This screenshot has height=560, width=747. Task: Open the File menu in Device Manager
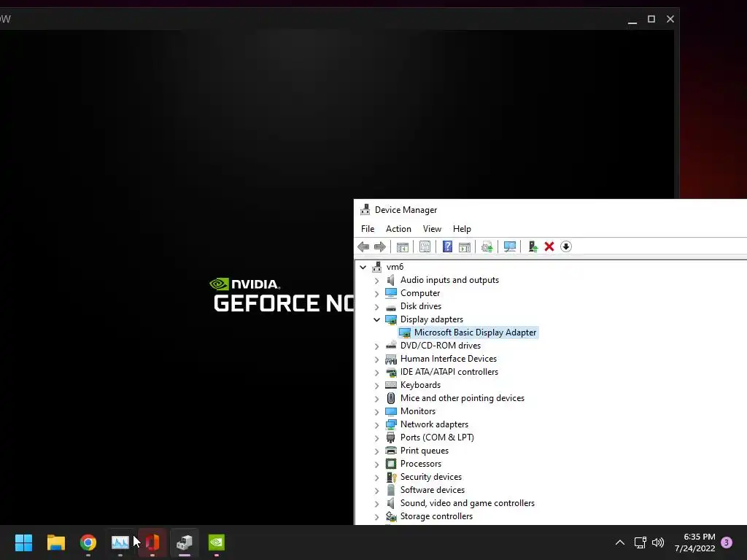[368, 229]
